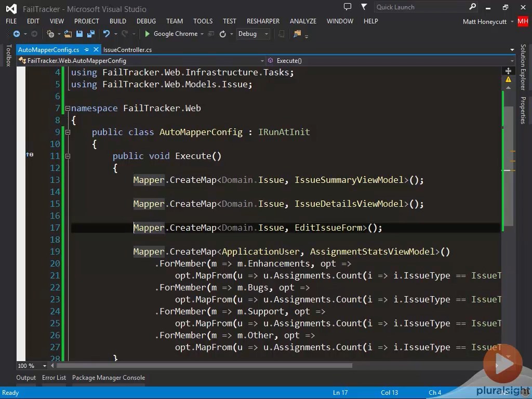Open the FILE menu

click(x=11, y=21)
